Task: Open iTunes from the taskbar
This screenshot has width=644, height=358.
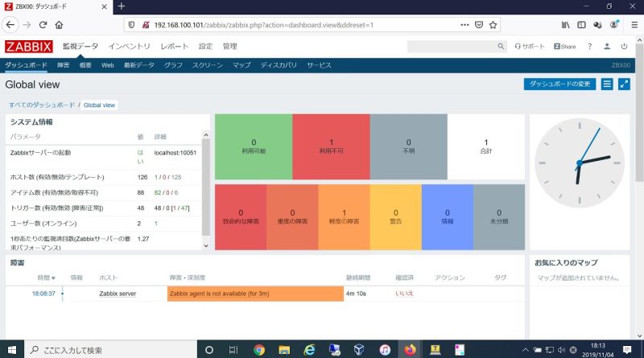Action: coord(385,350)
